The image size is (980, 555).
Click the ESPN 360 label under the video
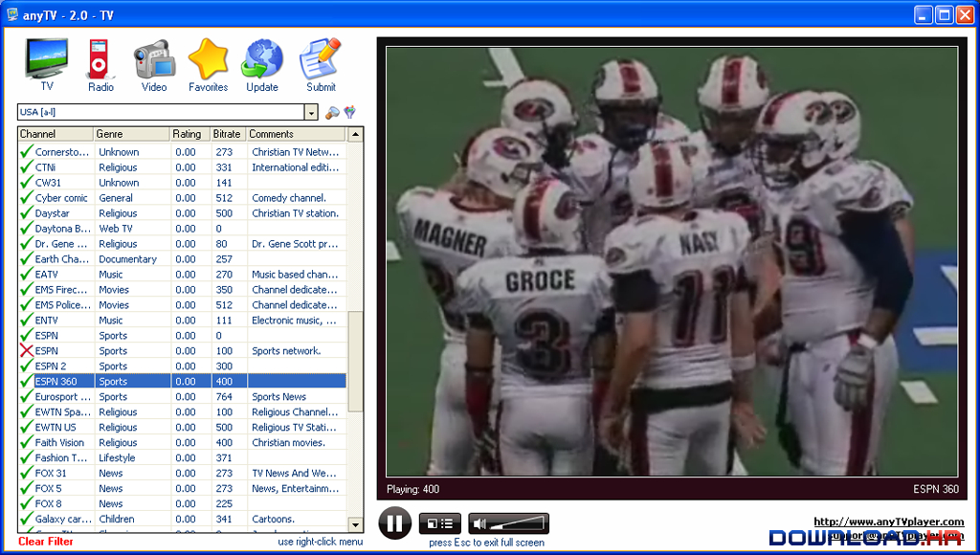[936, 489]
